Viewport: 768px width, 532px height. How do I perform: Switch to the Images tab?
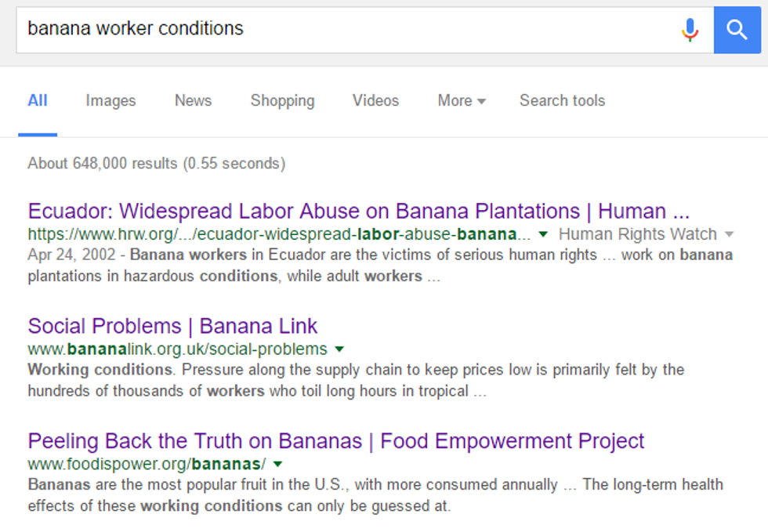pyautogui.click(x=110, y=100)
